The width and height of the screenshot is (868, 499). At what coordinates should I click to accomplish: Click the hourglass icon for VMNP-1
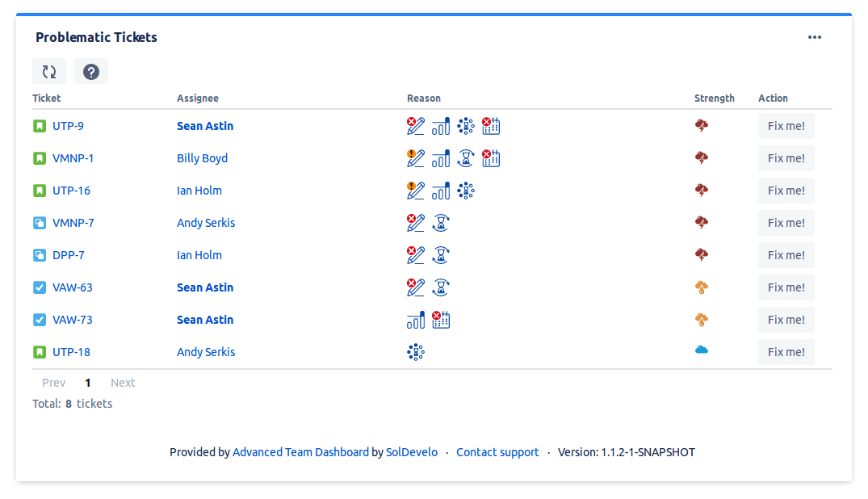point(466,158)
